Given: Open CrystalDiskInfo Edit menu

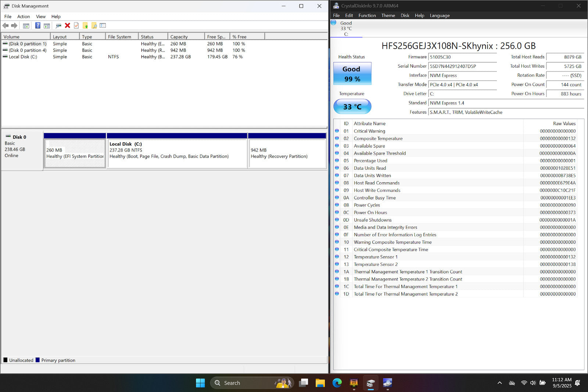Looking at the screenshot, I should point(349,15).
